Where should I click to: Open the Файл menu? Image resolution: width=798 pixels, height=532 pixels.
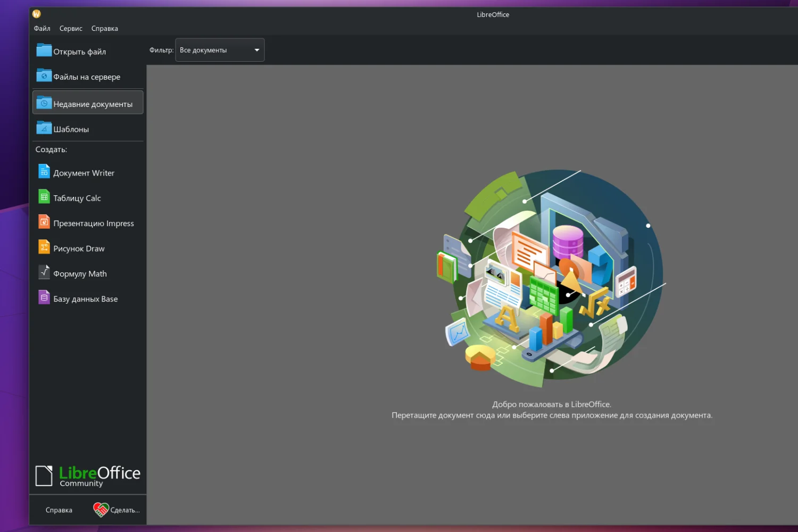(42, 28)
